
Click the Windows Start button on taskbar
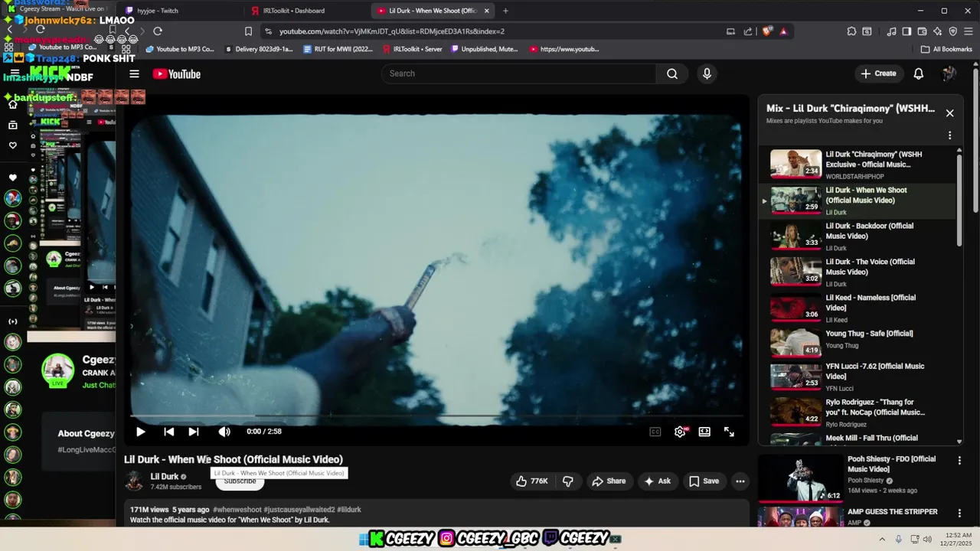[363, 539]
